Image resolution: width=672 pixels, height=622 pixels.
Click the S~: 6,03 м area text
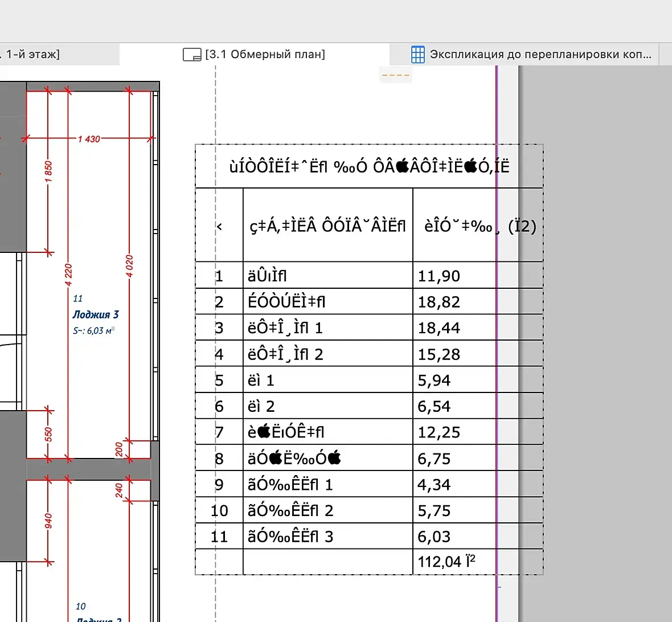93,330
